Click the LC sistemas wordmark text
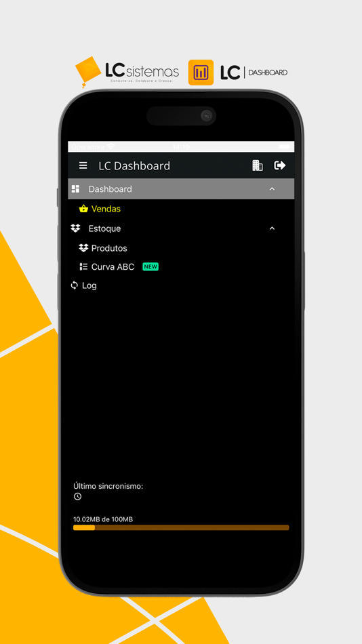This screenshot has height=644, width=362. point(142,71)
